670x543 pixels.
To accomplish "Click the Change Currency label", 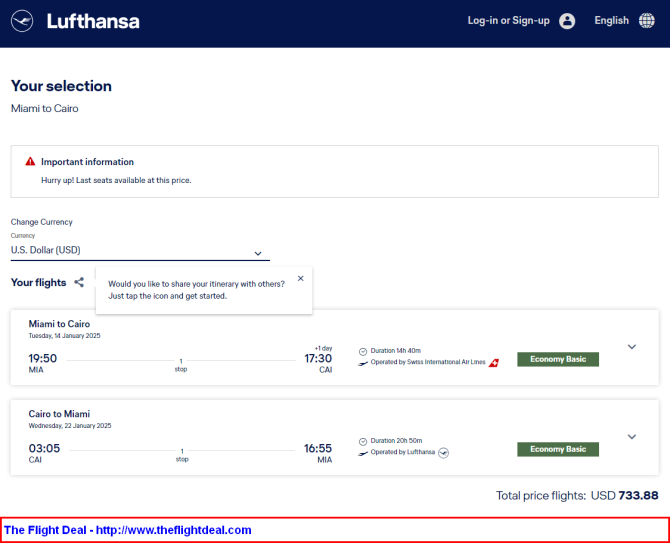I will pyautogui.click(x=41, y=222).
